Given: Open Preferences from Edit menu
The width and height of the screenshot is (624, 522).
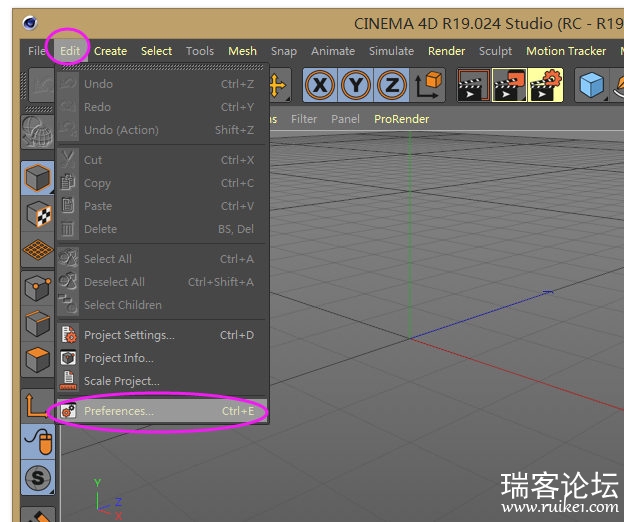Looking at the screenshot, I should pos(162,411).
